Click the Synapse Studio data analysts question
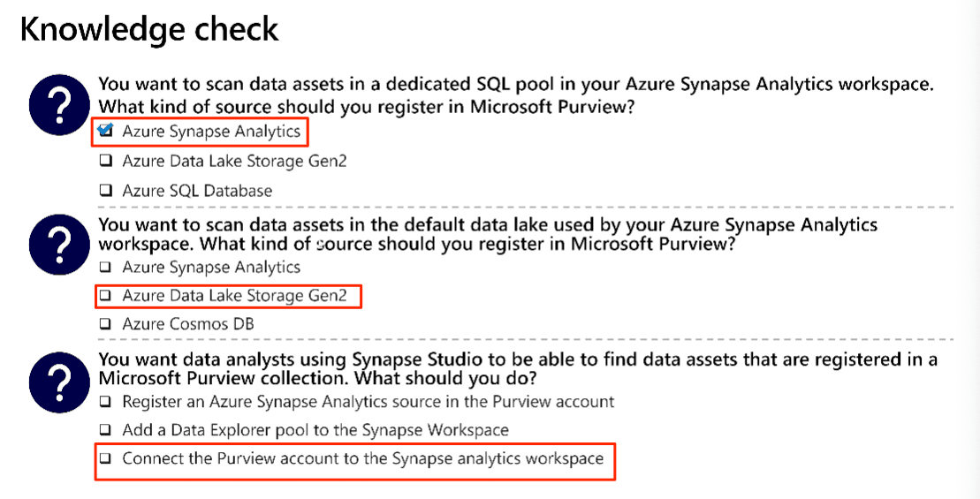The height and width of the screenshot is (499, 980). pyautogui.click(x=518, y=369)
